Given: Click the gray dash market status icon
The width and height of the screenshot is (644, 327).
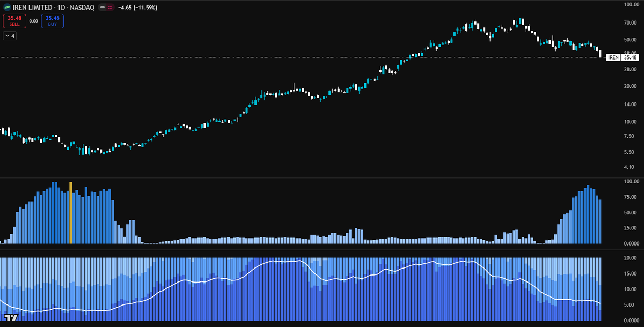Looking at the screenshot, I should click(103, 8).
